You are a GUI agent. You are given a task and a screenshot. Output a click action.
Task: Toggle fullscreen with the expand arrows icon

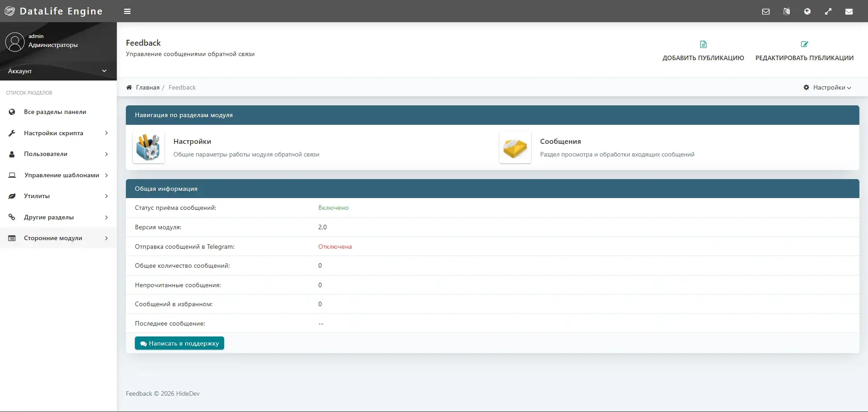click(828, 11)
